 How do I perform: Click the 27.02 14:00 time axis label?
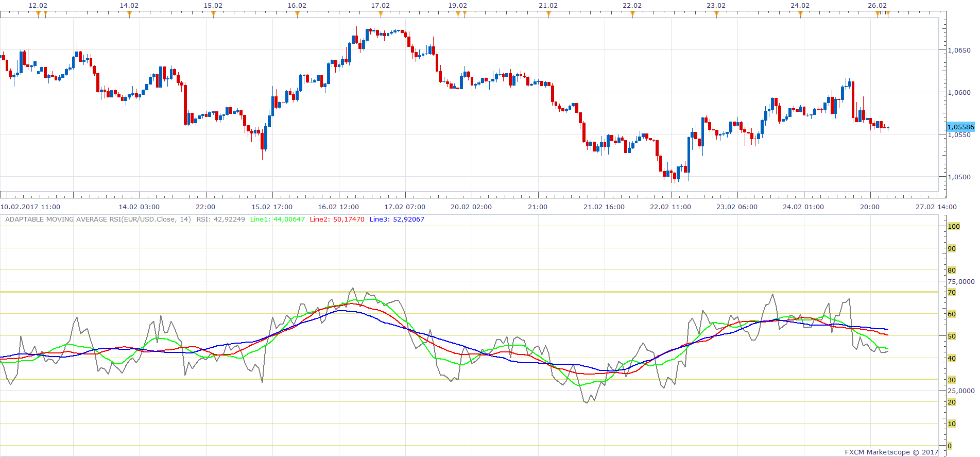point(936,207)
